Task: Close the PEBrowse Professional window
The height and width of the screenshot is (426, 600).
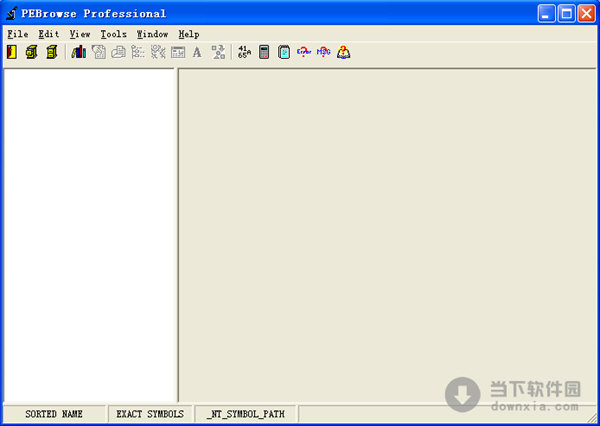Action: click(586, 14)
